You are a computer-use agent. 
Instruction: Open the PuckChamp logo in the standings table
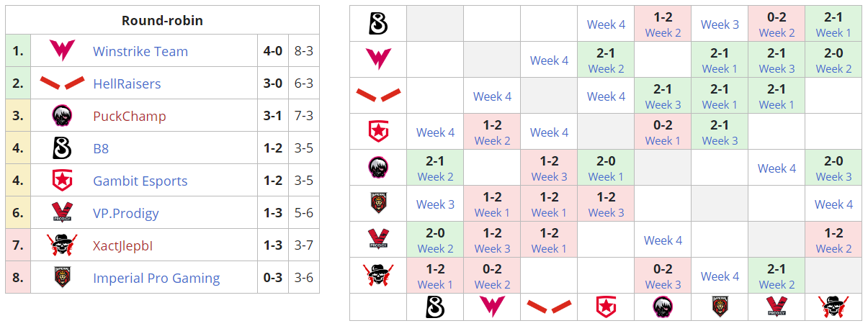(x=62, y=116)
